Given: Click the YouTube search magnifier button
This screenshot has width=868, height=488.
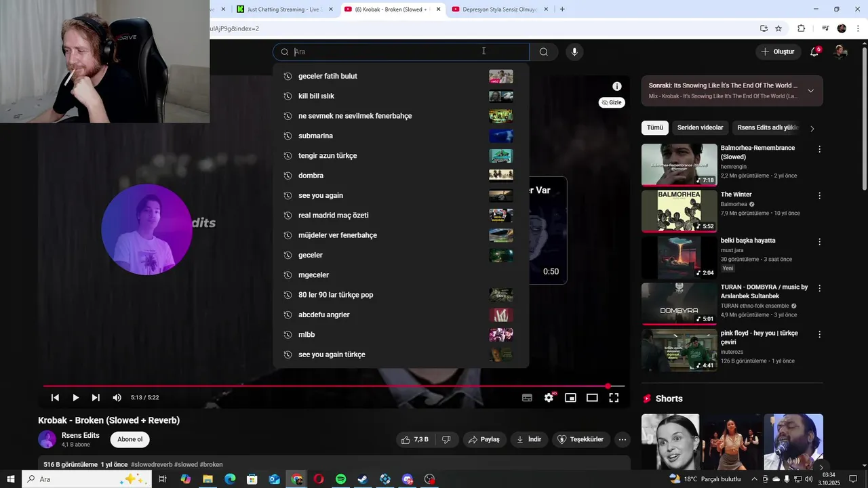Looking at the screenshot, I should point(544,52).
